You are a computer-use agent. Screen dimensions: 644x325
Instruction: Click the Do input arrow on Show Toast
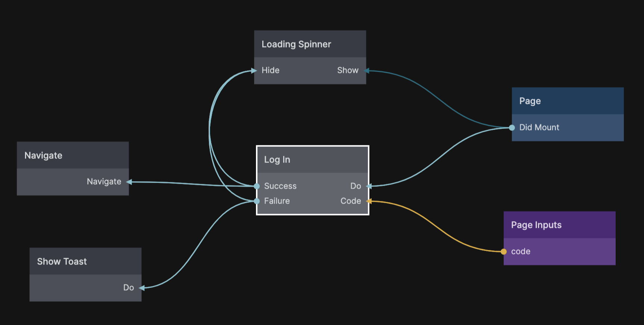coord(142,288)
